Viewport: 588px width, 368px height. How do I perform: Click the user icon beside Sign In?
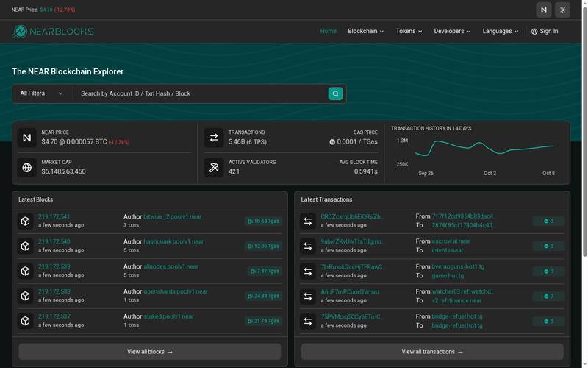pos(534,32)
